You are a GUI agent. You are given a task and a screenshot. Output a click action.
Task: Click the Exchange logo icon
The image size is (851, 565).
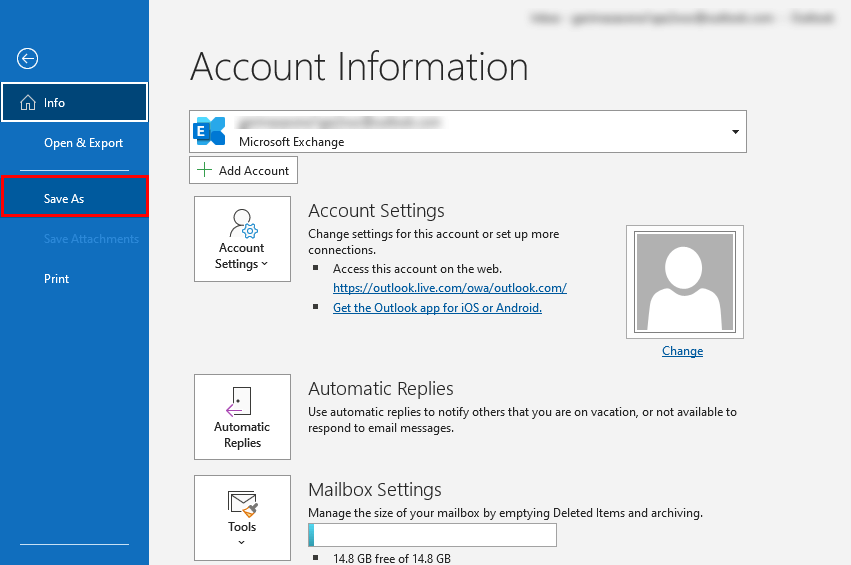point(209,131)
